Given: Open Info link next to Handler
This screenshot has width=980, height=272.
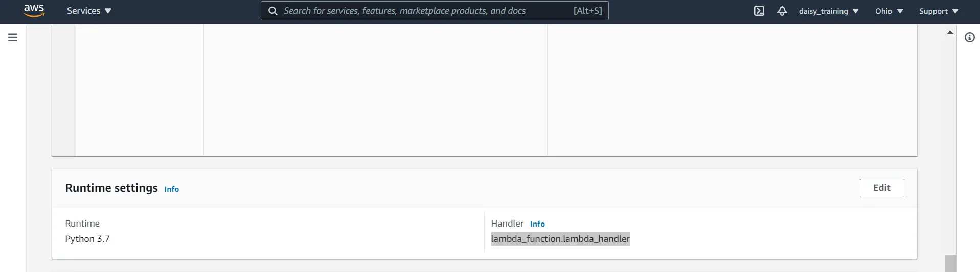Looking at the screenshot, I should [x=537, y=224].
